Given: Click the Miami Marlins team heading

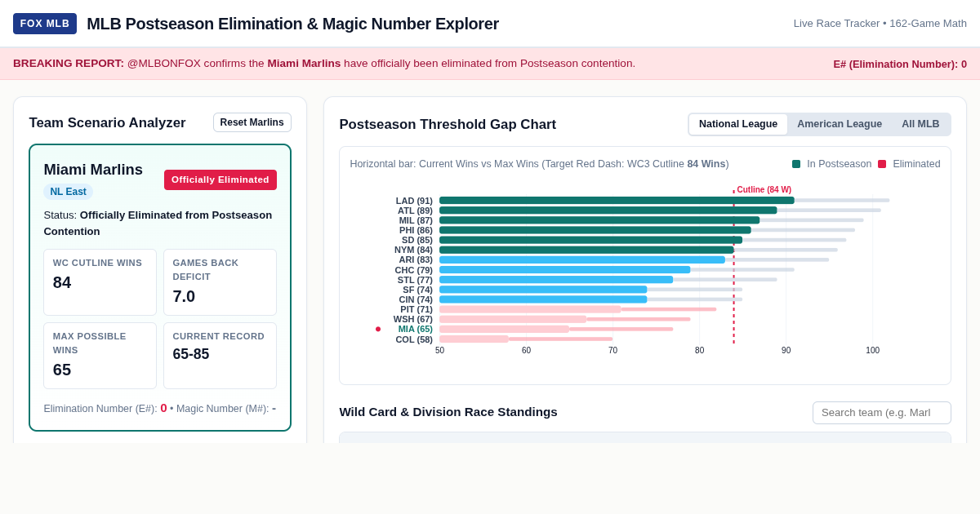Looking at the screenshot, I should (93, 170).
